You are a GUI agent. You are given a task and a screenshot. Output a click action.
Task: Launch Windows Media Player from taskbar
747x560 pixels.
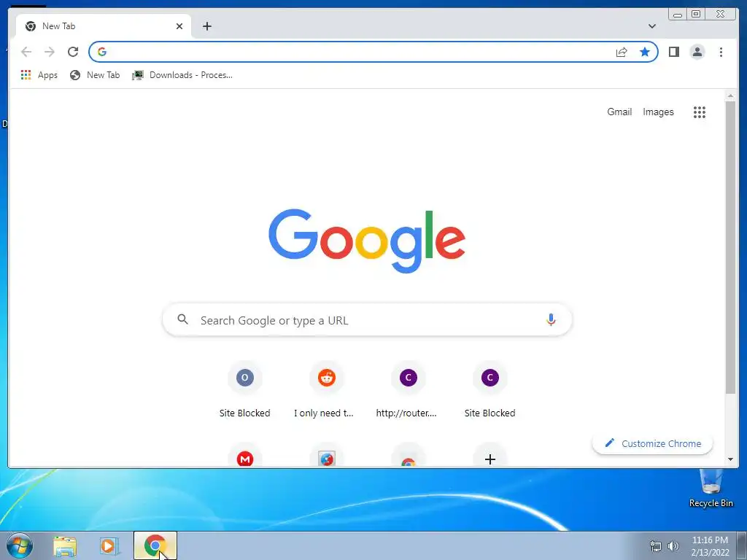point(109,545)
